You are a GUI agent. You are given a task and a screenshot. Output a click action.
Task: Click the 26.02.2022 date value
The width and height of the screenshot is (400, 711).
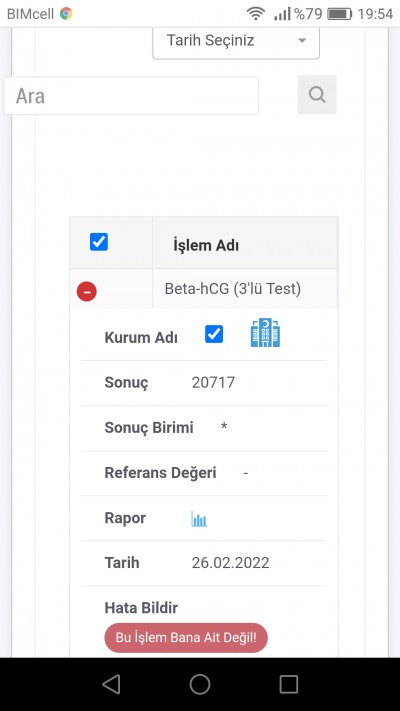[x=230, y=563]
